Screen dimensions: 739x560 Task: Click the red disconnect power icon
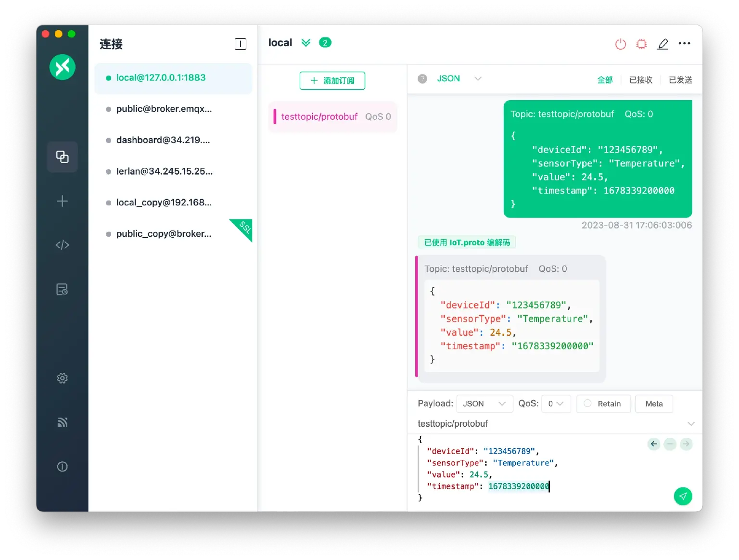pyautogui.click(x=620, y=44)
